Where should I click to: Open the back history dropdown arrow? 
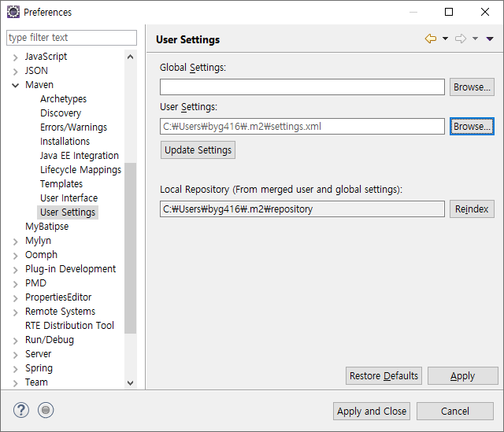point(445,39)
